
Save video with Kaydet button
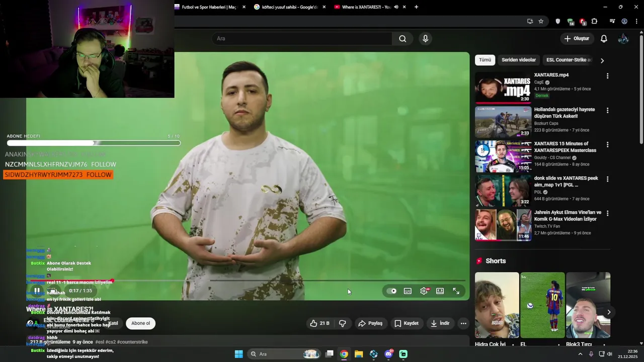[407, 323]
